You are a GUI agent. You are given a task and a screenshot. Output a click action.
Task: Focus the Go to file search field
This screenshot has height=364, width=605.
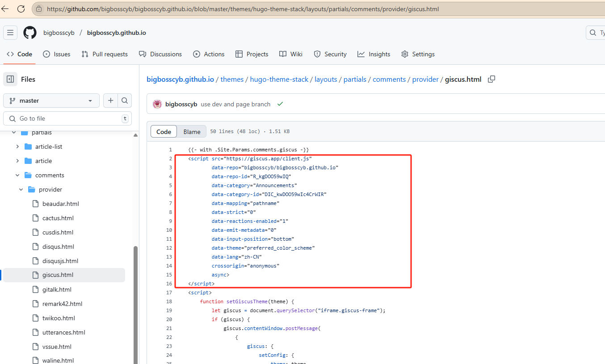tap(67, 118)
